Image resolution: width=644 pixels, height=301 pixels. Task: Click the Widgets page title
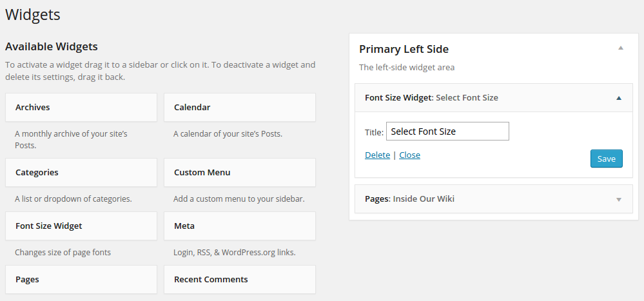33,14
